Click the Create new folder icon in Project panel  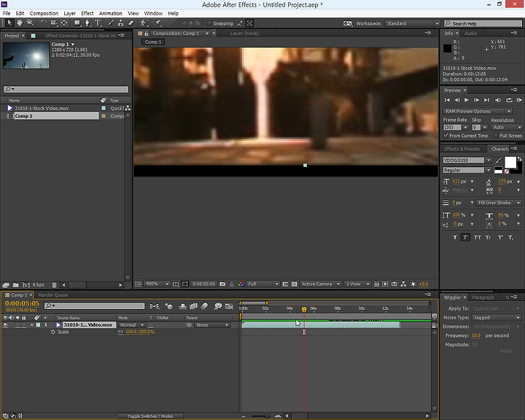(16, 285)
